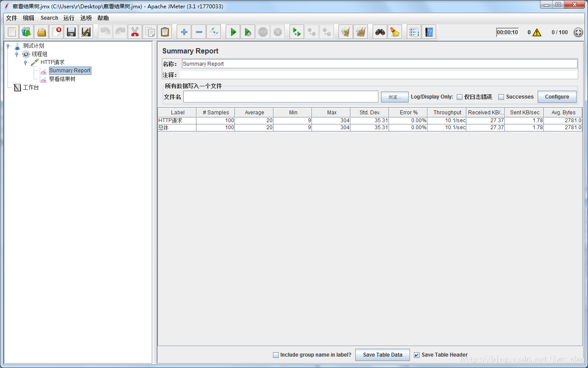
Task: Select 测试计划 root node
Action: coord(33,46)
